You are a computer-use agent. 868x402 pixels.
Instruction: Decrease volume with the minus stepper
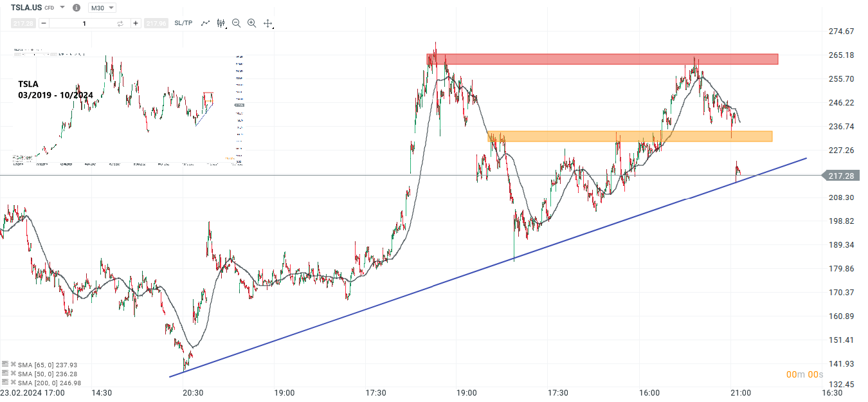click(43, 23)
